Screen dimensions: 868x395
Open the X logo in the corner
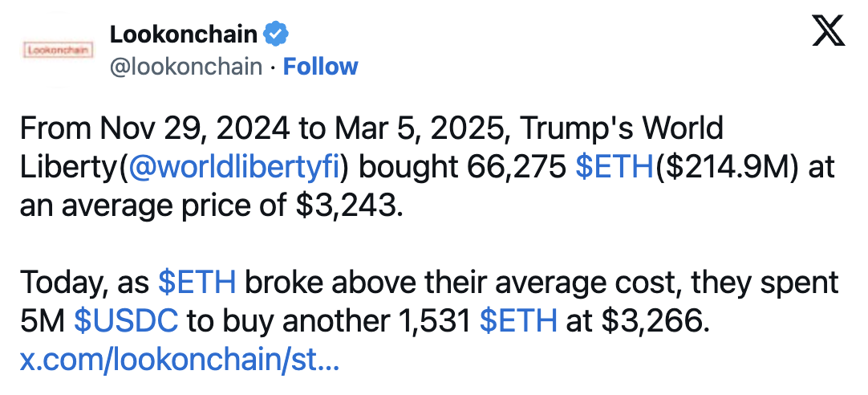pos(829,31)
